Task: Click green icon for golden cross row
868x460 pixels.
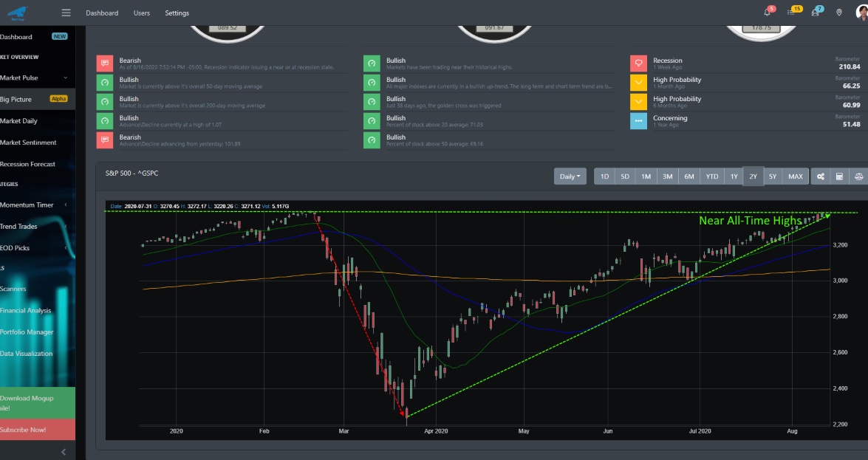Action: (x=372, y=102)
